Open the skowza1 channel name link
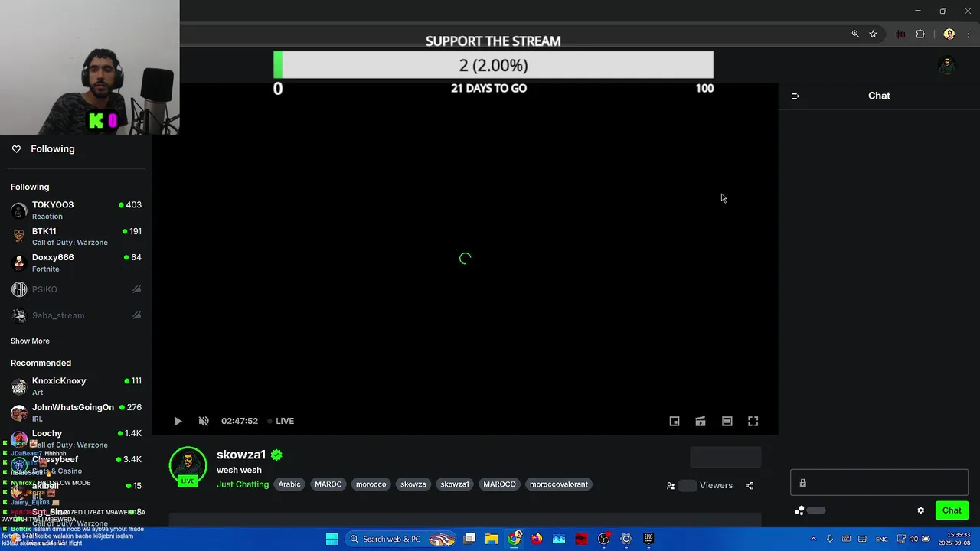Image resolution: width=980 pixels, height=551 pixels. pos(241,455)
